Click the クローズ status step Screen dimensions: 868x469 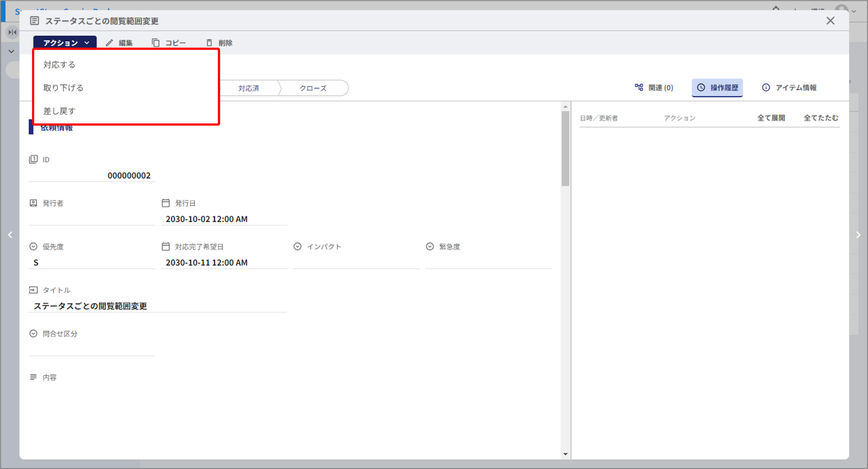point(313,88)
